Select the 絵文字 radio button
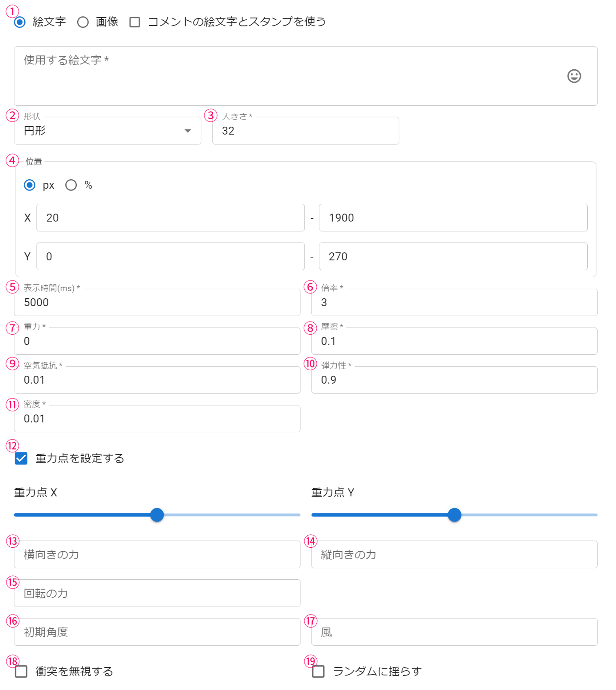616x690 pixels. pyautogui.click(x=20, y=22)
